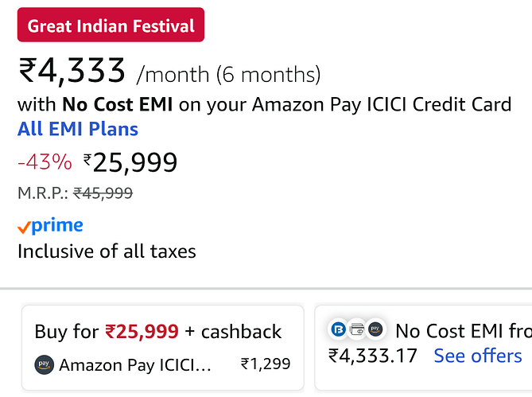
Task: Click the -43% discount percentage
Action: tap(45, 162)
